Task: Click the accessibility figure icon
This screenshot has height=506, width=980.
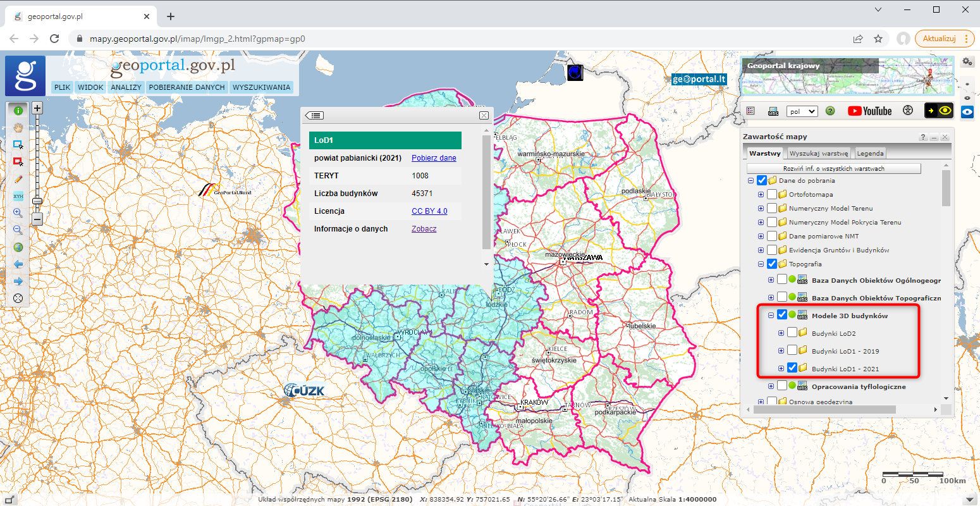Action: [908, 111]
